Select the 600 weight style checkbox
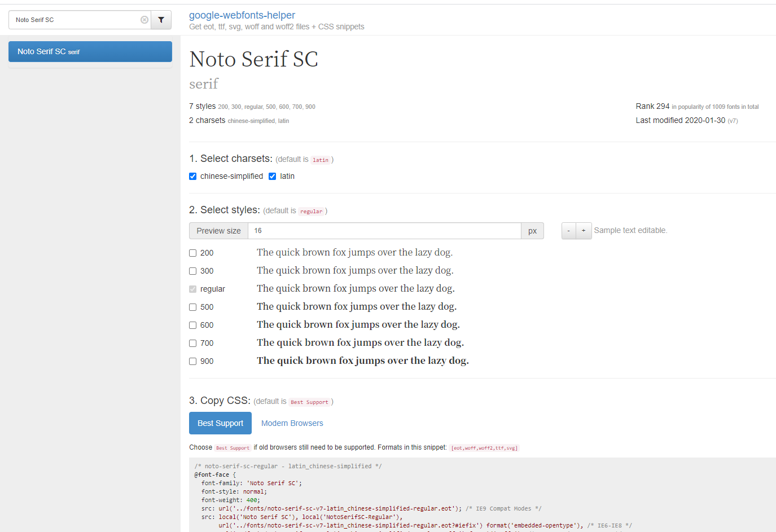This screenshot has width=776, height=532. tap(193, 326)
